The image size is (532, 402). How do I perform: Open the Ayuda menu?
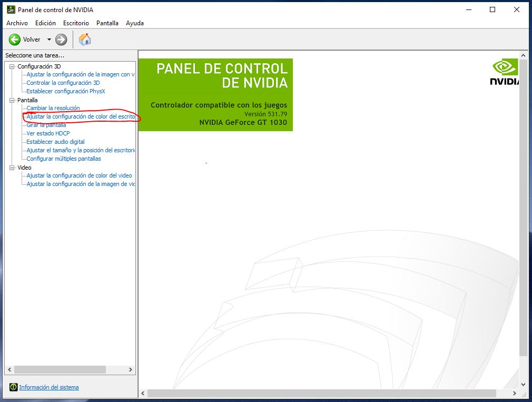click(135, 23)
